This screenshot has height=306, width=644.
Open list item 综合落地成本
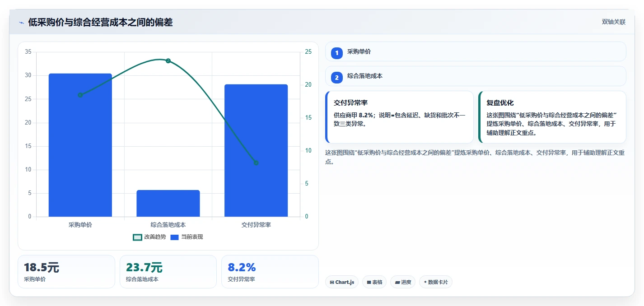[476, 76]
